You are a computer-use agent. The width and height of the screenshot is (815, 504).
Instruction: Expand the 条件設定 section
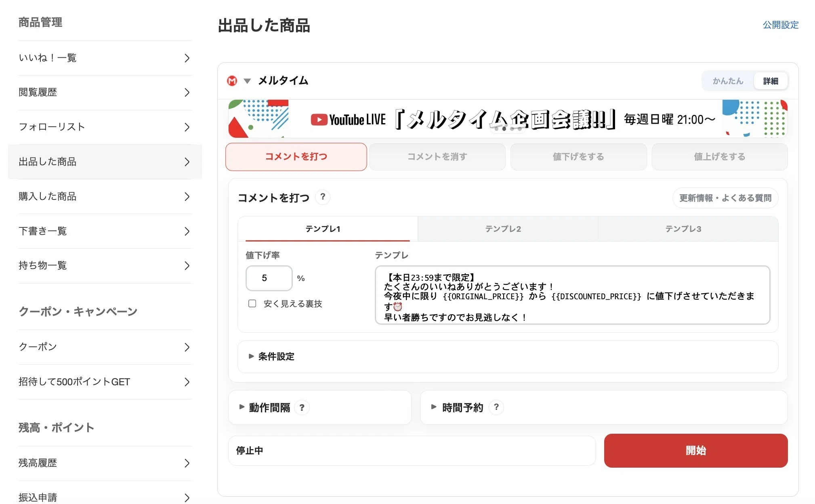click(508, 357)
